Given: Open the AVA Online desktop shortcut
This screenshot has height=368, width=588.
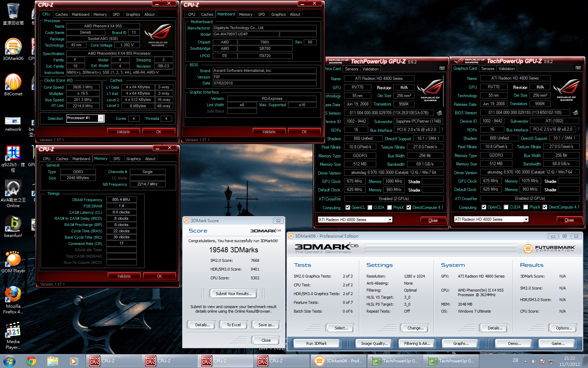Looking at the screenshot, I should 13,193.
